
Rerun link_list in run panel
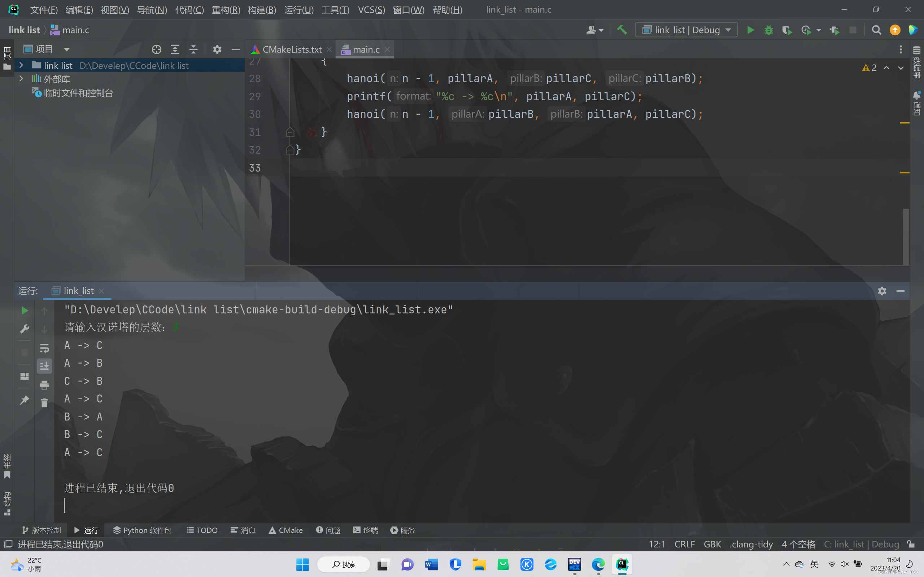click(x=25, y=310)
